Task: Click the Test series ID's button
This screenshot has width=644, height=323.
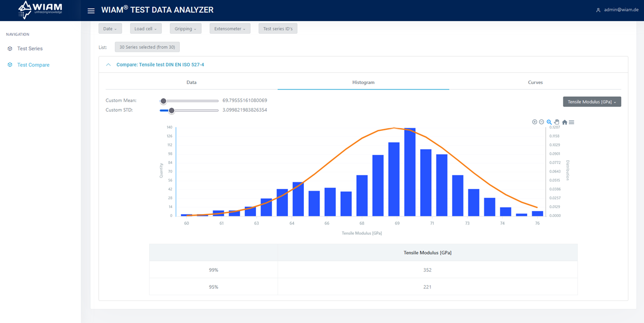Action: [x=278, y=29]
